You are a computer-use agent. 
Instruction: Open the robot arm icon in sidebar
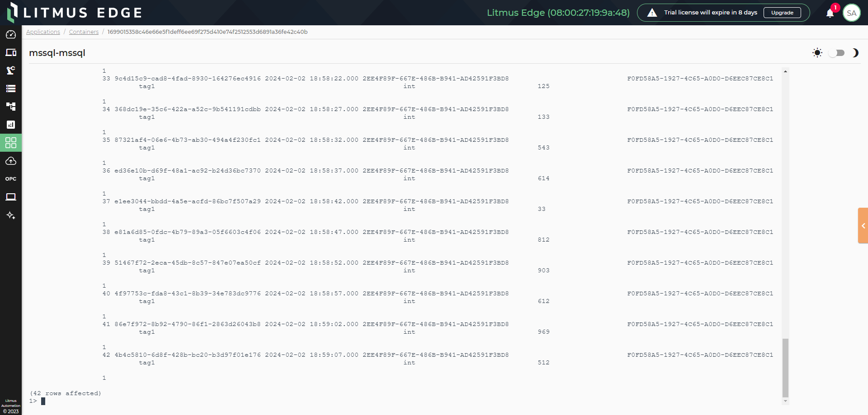11,70
